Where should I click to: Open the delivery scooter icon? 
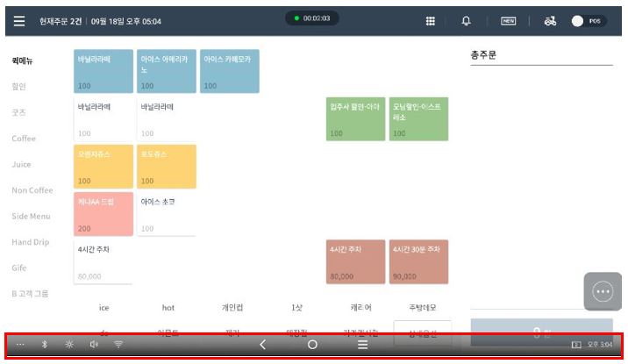(550, 21)
